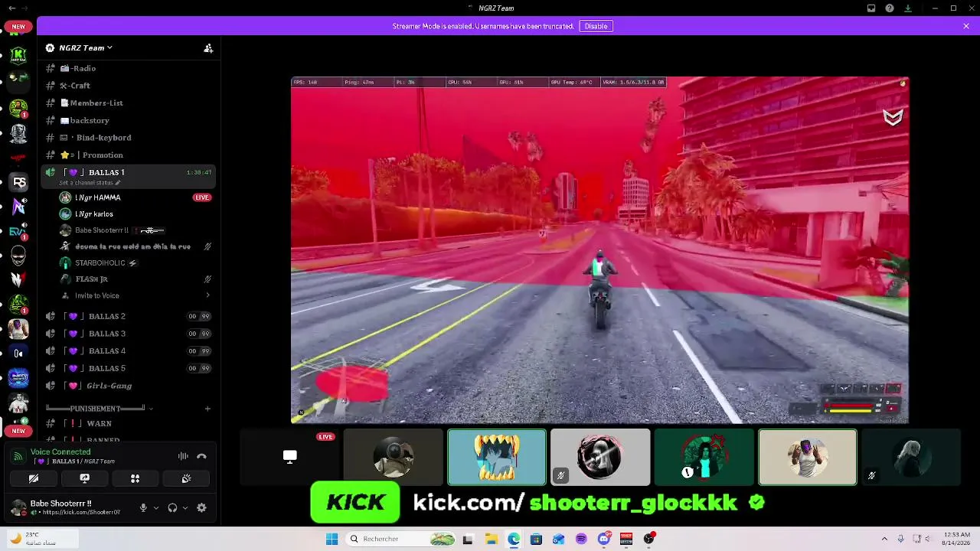
Task: Expand the headphones output options arrow
Action: (x=185, y=507)
